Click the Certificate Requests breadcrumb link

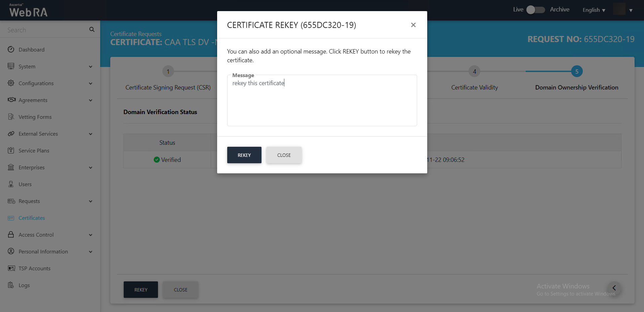click(x=136, y=34)
